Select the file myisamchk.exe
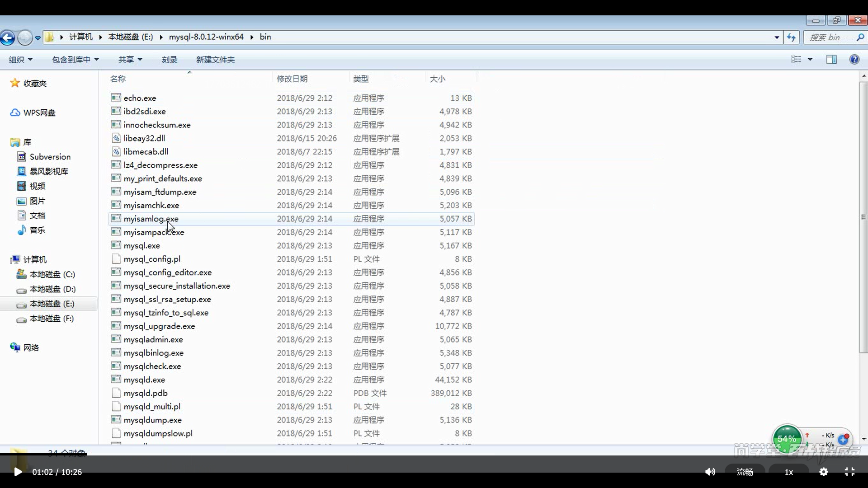 click(x=292, y=205)
